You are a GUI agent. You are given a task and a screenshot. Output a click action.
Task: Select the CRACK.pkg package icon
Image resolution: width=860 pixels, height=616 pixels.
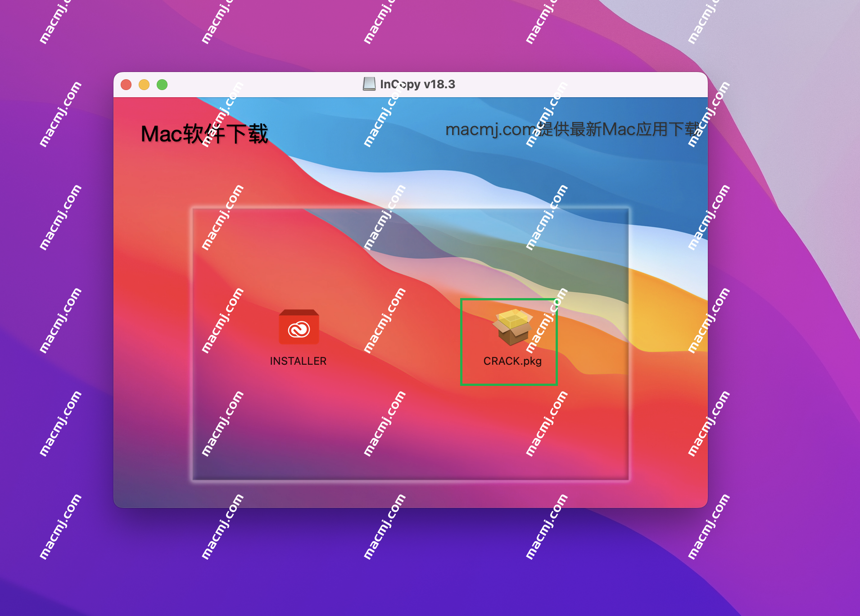[512, 327]
